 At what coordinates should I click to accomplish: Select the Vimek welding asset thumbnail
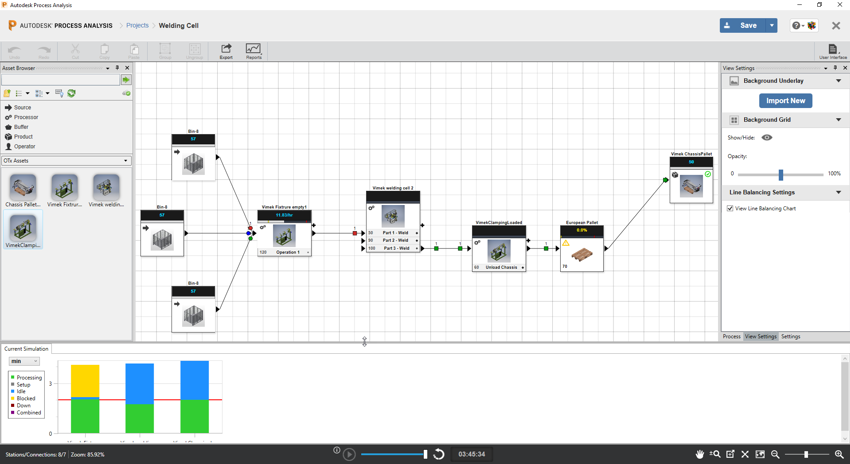(106, 190)
